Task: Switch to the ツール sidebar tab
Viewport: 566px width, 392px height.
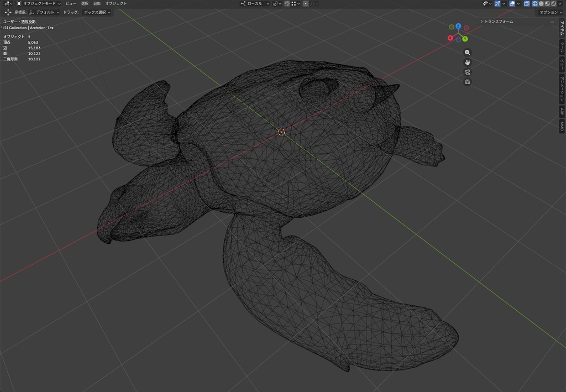Action: coord(562,47)
